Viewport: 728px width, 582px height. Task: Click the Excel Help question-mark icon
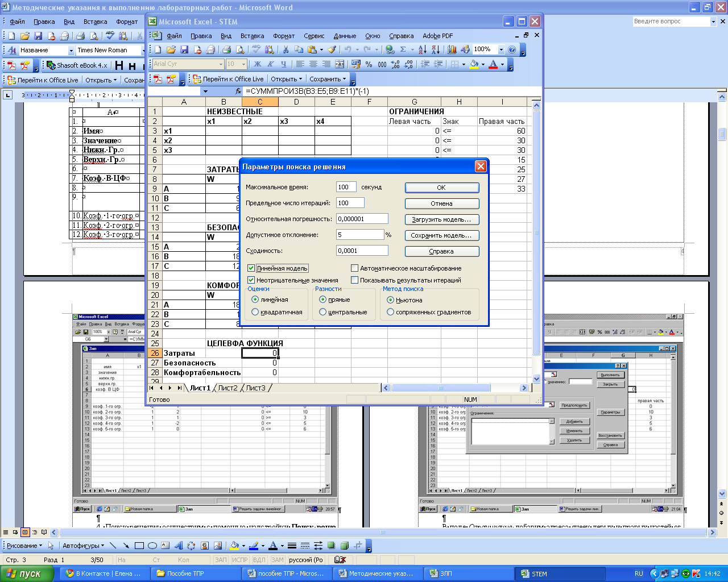pos(512,49)
